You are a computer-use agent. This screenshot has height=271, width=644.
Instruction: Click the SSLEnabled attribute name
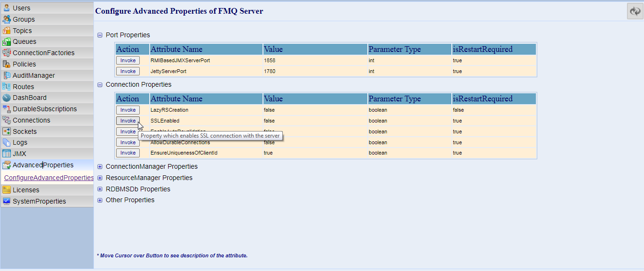click(165, 121)
